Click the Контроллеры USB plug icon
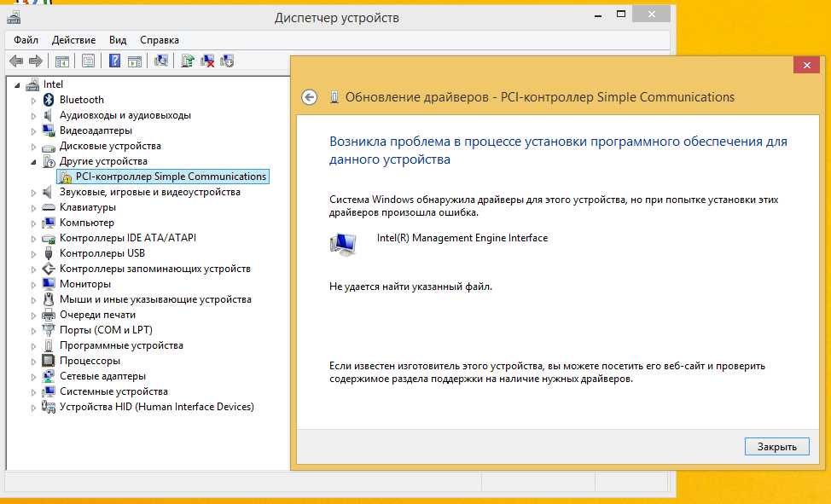 point(49,253)
